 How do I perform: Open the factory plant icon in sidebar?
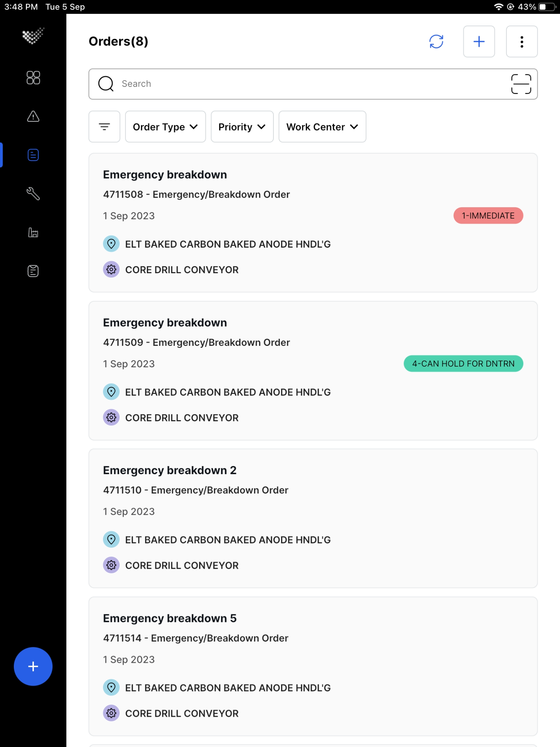[33, 232]
